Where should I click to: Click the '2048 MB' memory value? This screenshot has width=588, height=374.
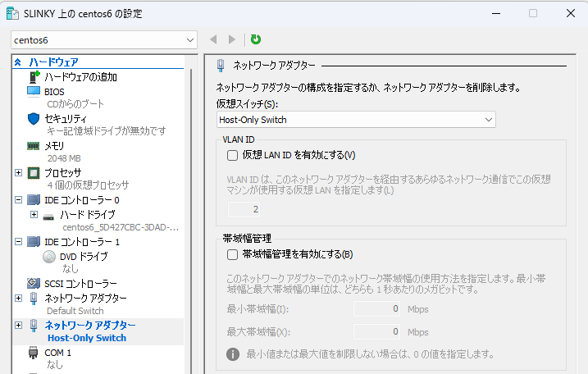coord(64,158)
